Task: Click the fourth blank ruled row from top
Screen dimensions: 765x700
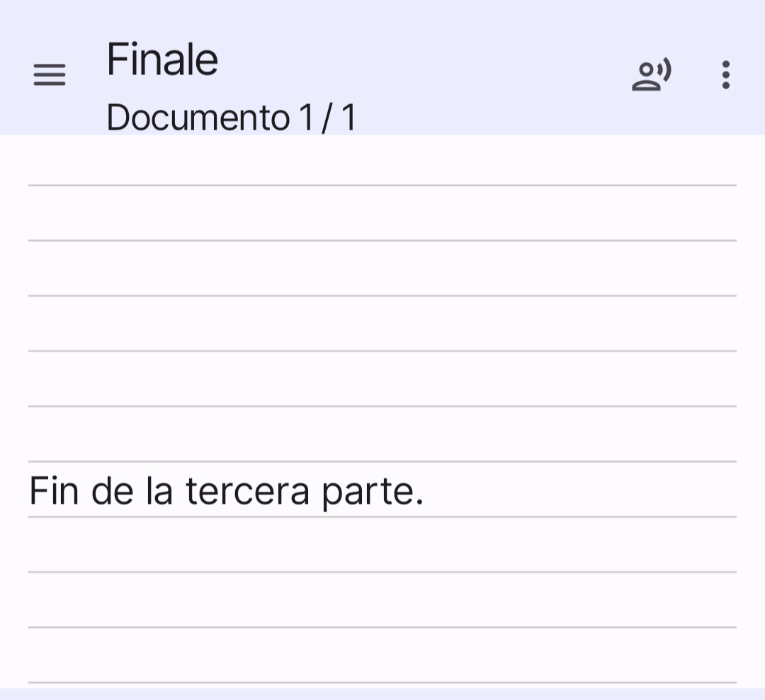Action: click(382, 324)
